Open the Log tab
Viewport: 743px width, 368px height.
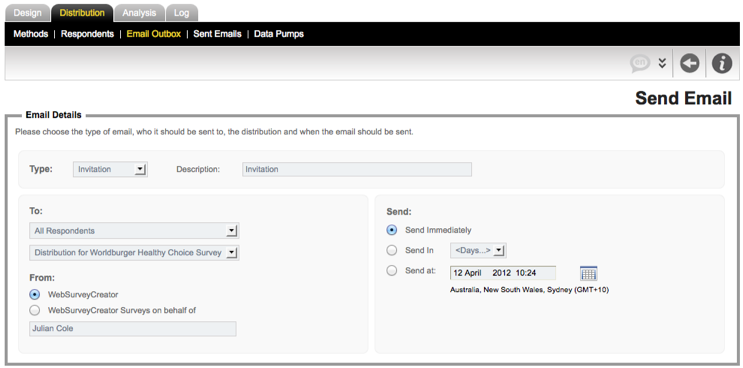click(182, 13)
